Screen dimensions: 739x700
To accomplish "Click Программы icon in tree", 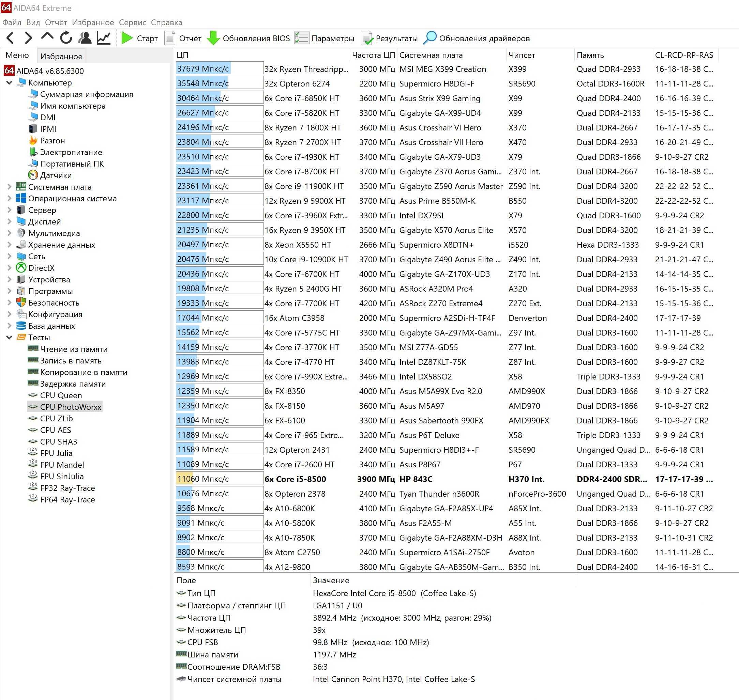I will point(21,291).
